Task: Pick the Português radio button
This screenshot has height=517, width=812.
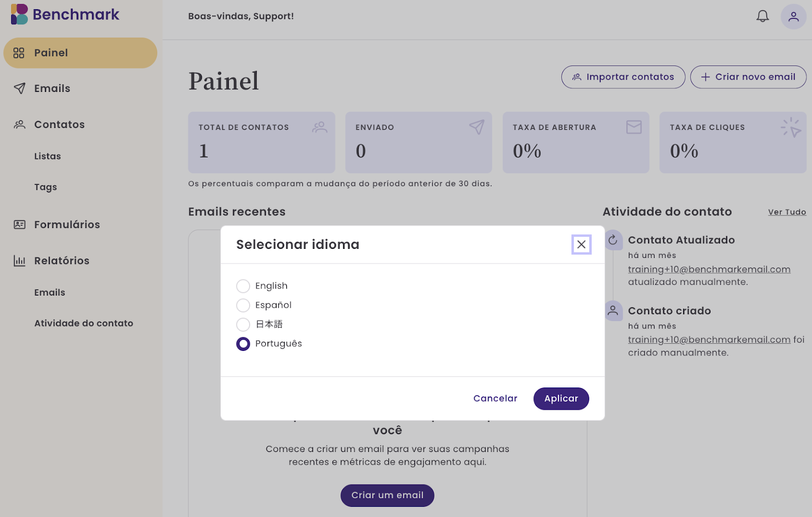Action: [243, 344]
